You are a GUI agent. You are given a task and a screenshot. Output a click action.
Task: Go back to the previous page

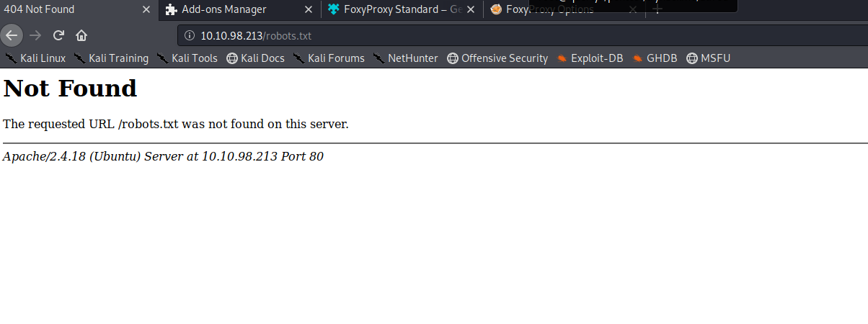point(12,35)
